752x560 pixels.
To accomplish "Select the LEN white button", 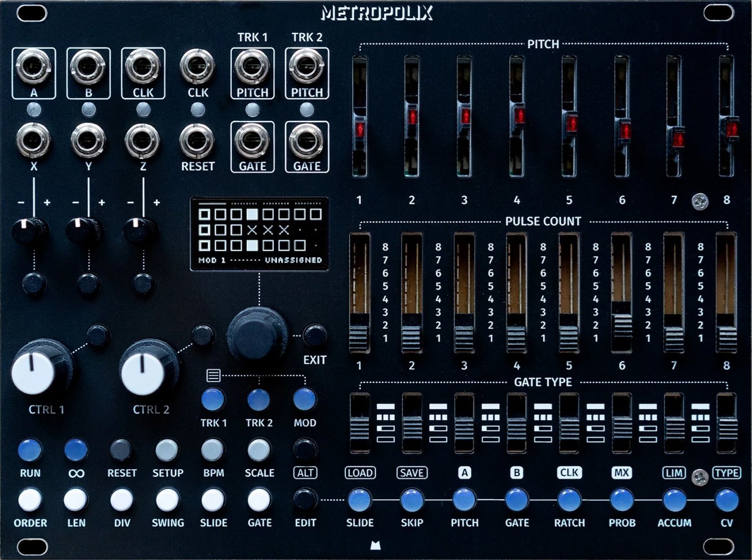I will (76, 499).
